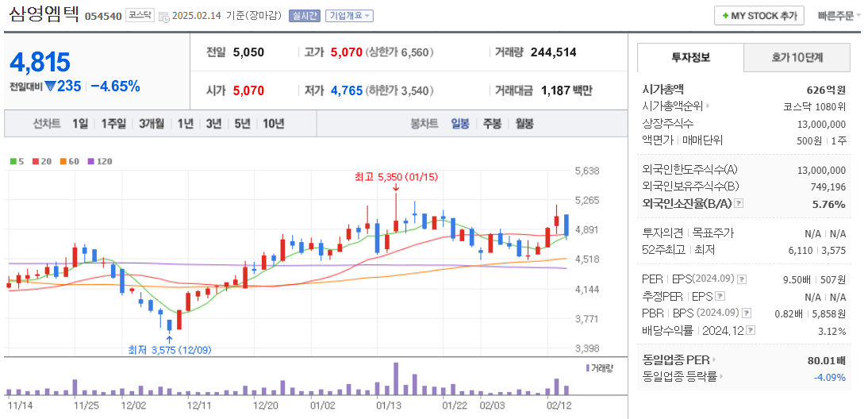Open help icon beside PBR BPS (2024.09)
Image resolution: width=868 pixels, height=419 pixels.
coord(747,313)
